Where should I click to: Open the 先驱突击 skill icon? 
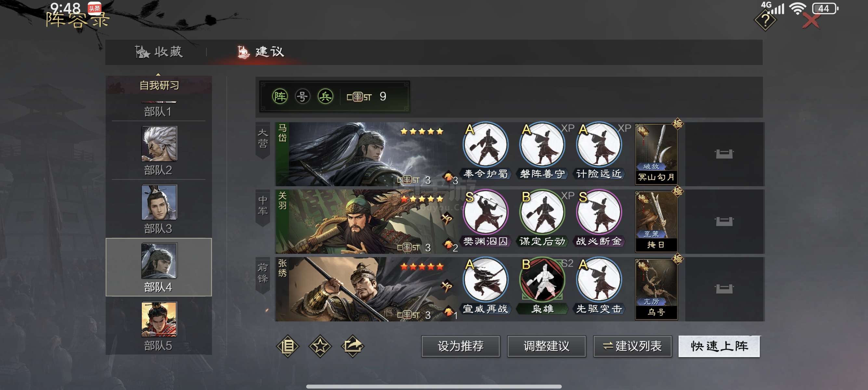click(x=599, y=279)
